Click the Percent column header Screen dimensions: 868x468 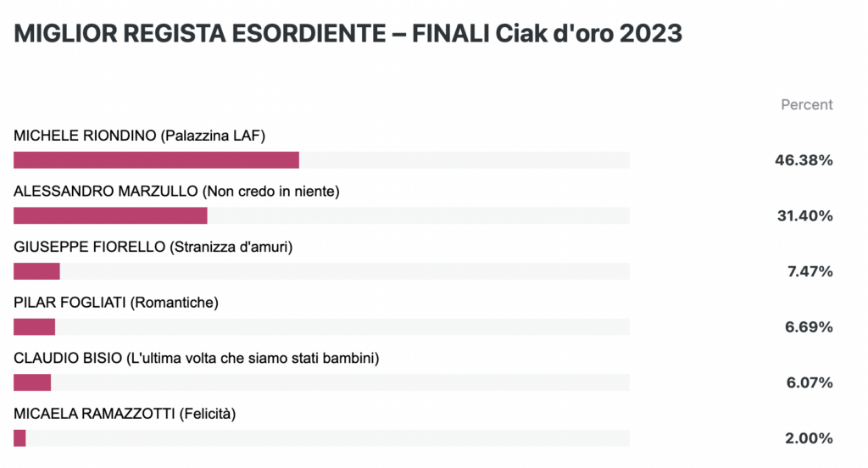point(807,104)
